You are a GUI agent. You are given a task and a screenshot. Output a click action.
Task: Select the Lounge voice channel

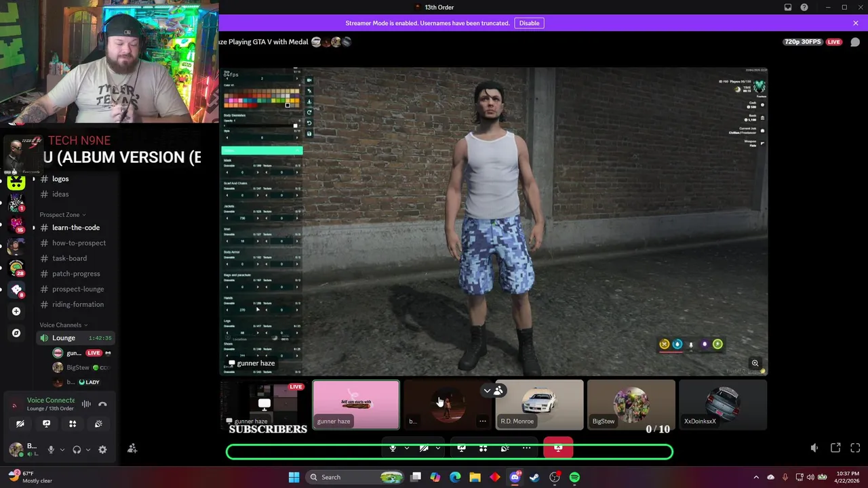pyautogui.click(x=75, y=338)
